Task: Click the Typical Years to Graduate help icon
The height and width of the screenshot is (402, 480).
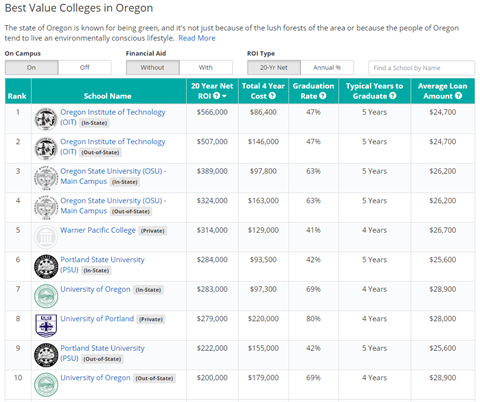Action: click(x=393, y=96)
